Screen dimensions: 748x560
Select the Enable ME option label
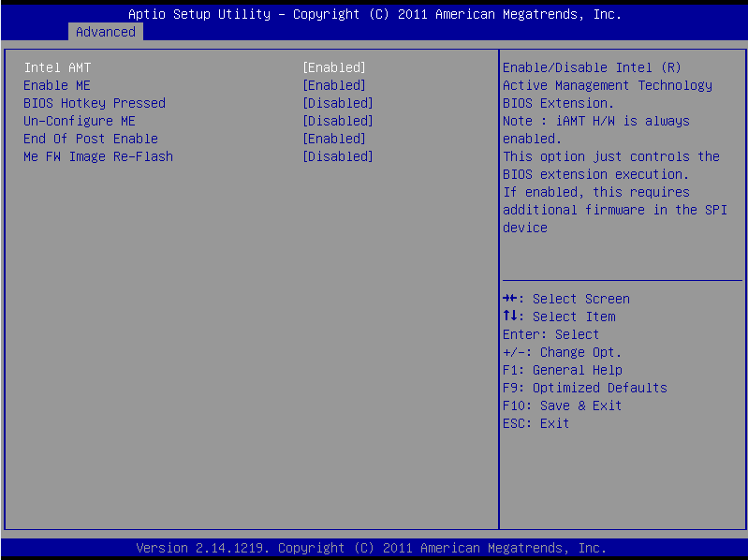coord(57,85)
